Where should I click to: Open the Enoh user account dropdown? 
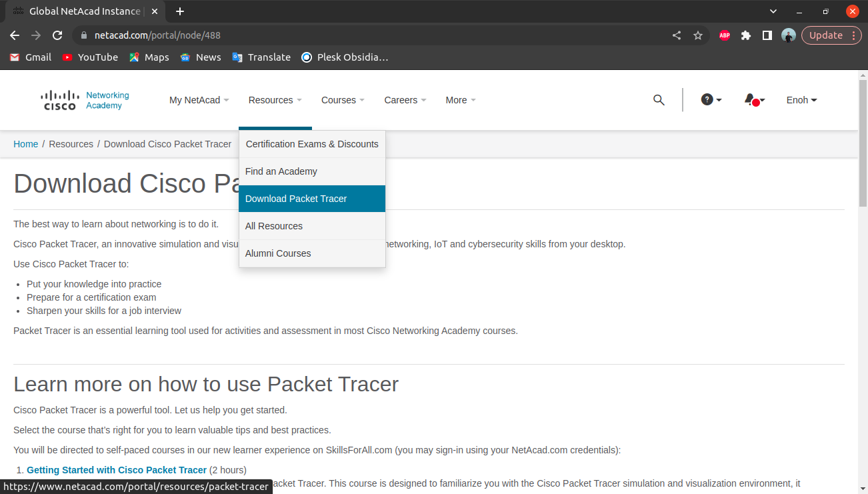[801, 100]
